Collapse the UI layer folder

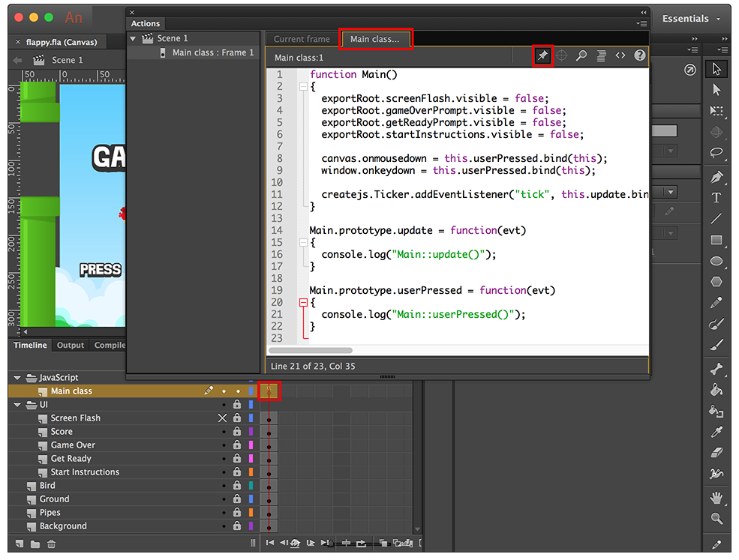(x=17, y=405)
